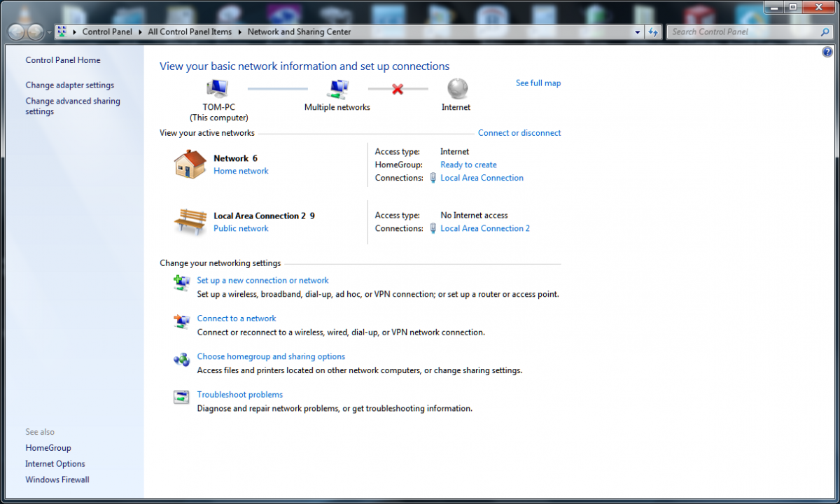The width and height of the screenshot is (840, 504).
Task: Click the 'Local Area Connection 2 9' name
Action: pyautogui.click(x=264, y=216)
